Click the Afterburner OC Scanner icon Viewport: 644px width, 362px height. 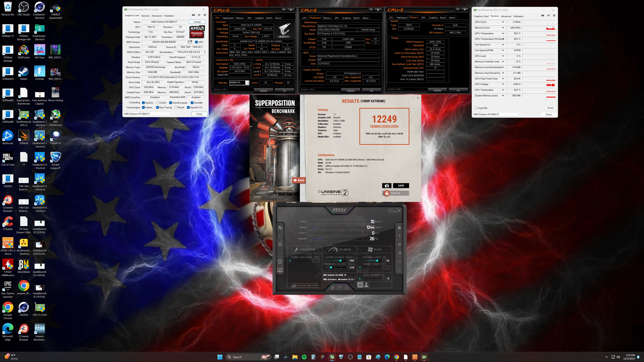pos(280,227)
